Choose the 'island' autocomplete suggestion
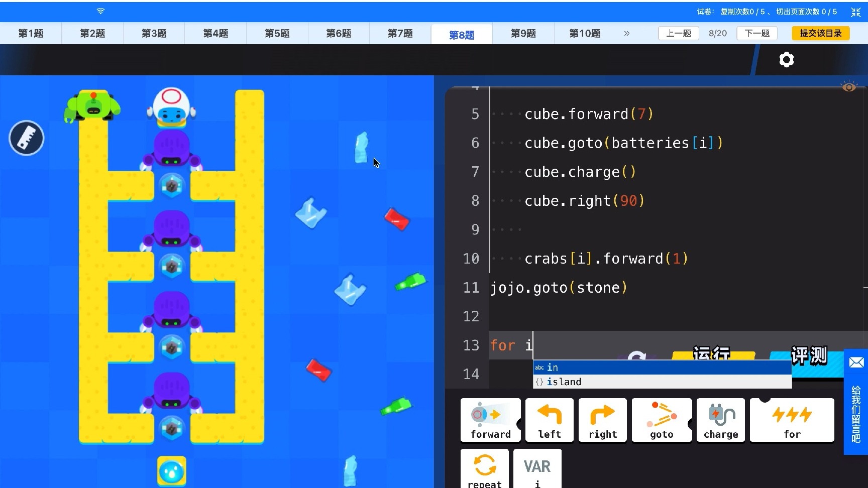Screen dimensions: 868x488 tap(662, 382)
